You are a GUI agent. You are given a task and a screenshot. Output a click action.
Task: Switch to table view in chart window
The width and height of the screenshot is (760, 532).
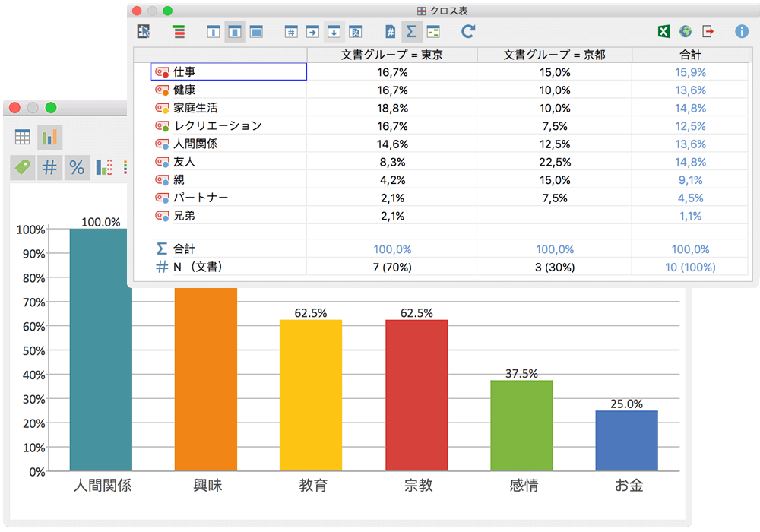point(23,138)
